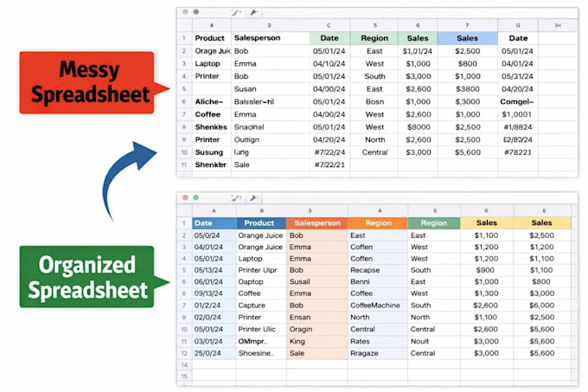Select the "Benni" region cell
588x392 pixels.
pyautogui.click(x=378, y=282)
